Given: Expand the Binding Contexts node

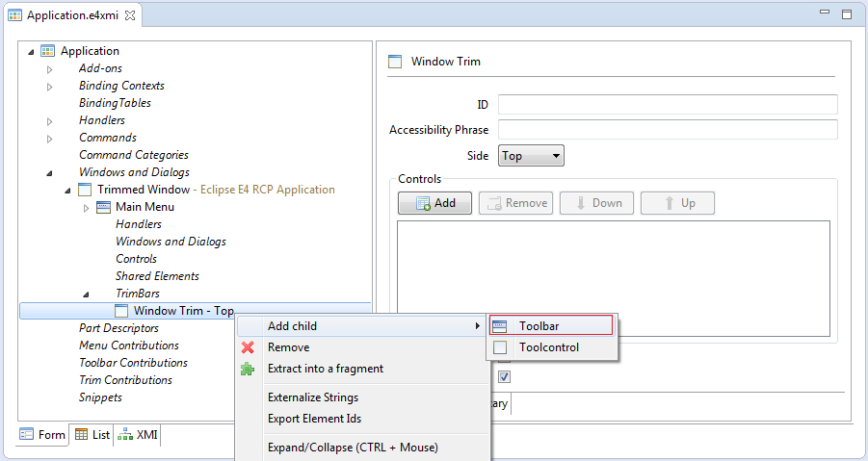Looking at the screenshot, I should point(50,87).
